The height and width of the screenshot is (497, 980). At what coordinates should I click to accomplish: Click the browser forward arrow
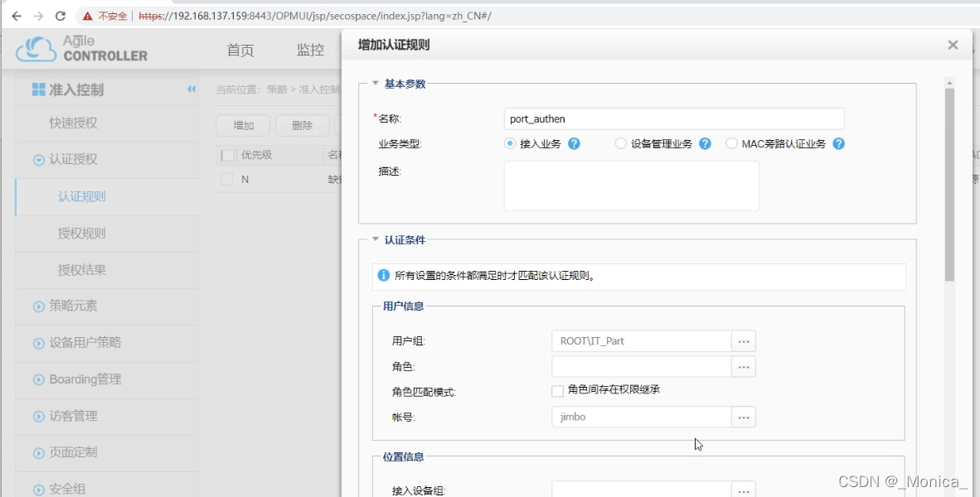point(38,17)
